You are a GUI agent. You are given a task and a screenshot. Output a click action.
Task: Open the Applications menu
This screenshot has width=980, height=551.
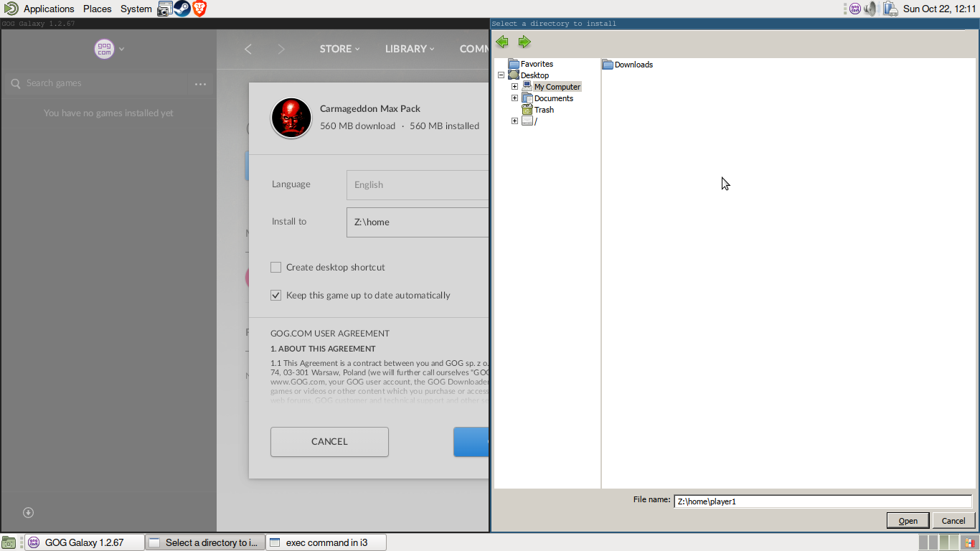[x=49, y=9]
